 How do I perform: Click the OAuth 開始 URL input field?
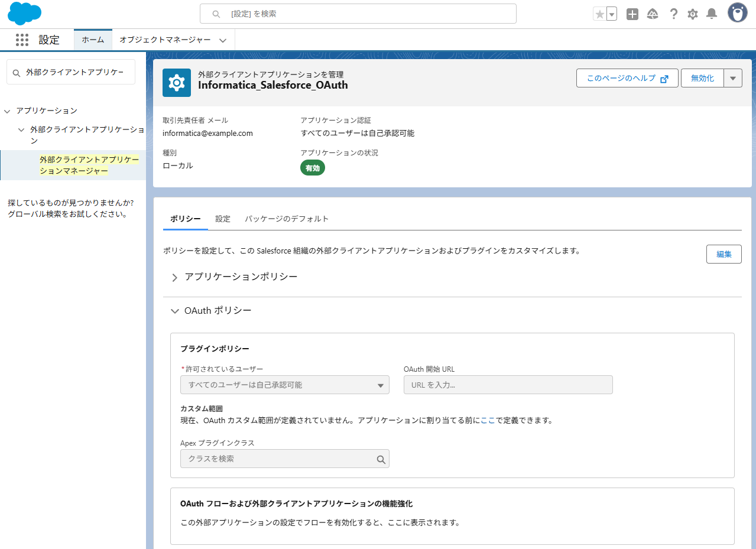[508, 385]
